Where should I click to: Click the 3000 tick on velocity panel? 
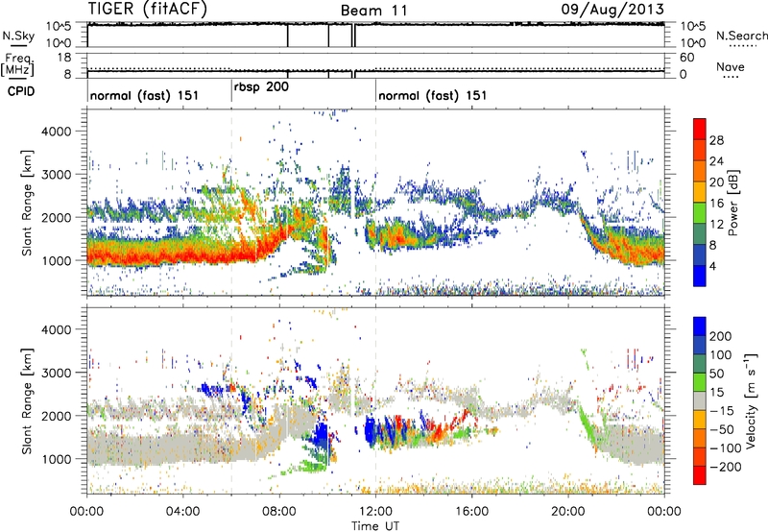(x=56, y=373)
